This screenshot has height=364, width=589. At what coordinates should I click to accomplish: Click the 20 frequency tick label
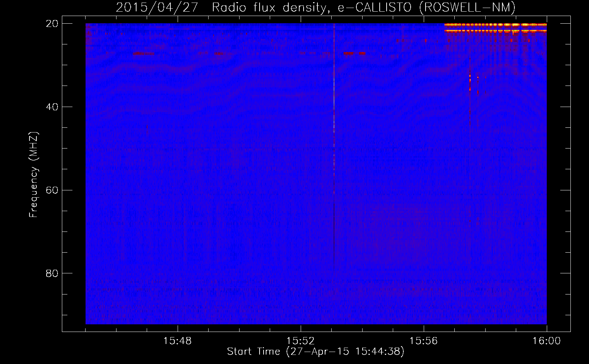pos(52,24)
